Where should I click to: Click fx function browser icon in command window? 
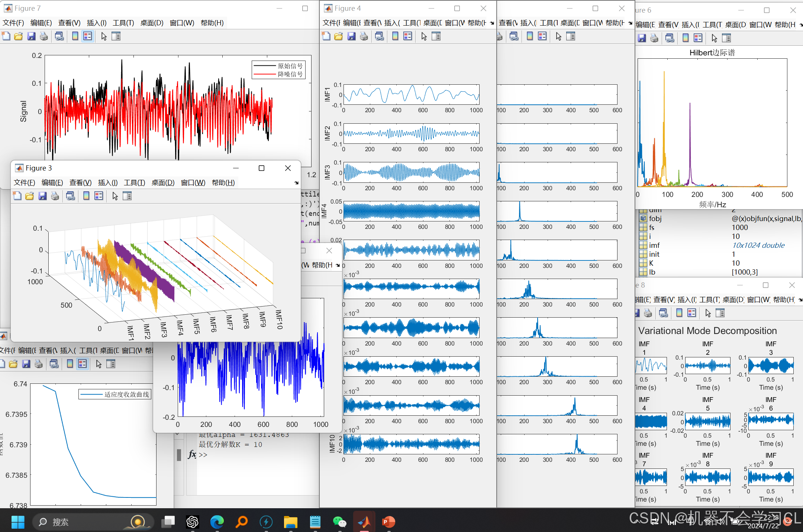pos(192,454)
